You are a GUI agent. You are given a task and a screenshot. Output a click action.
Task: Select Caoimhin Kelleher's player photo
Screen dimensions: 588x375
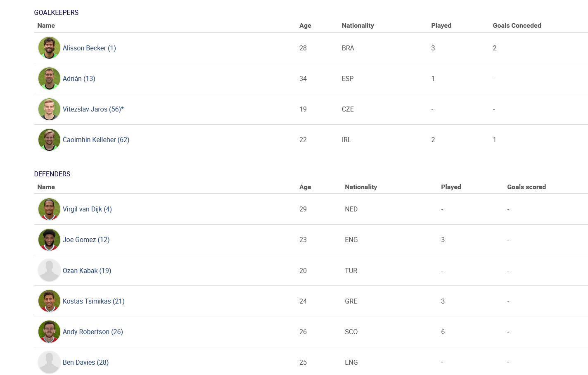(x=49, y=140)
